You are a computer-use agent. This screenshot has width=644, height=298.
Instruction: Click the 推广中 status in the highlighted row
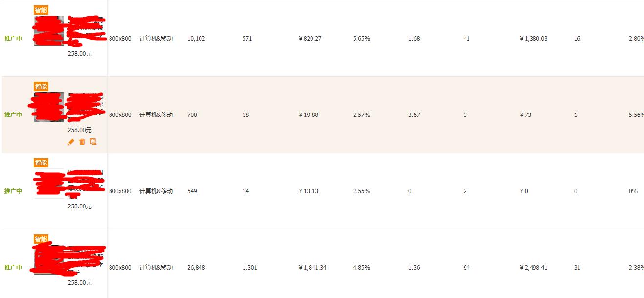tap(13, 115)
